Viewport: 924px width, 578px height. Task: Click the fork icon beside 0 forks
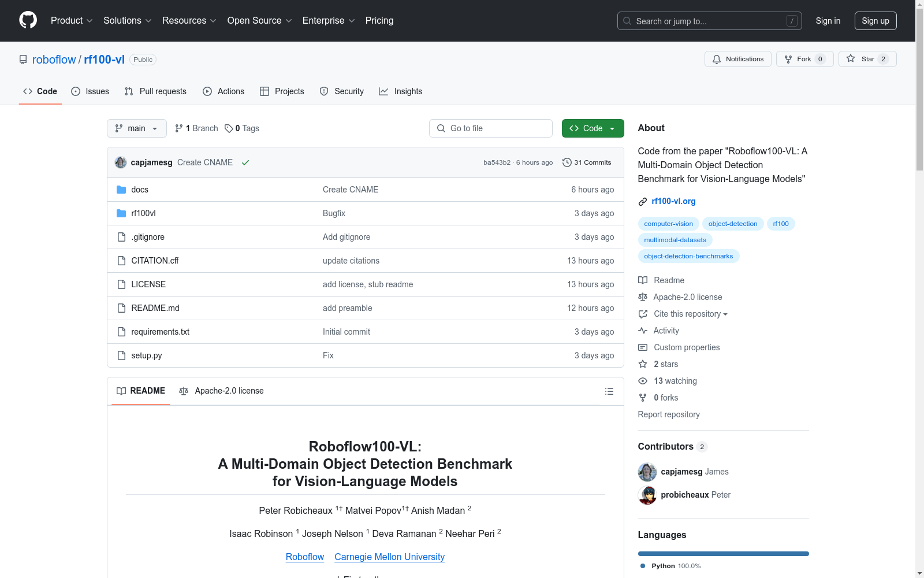[x=643, y=398]
